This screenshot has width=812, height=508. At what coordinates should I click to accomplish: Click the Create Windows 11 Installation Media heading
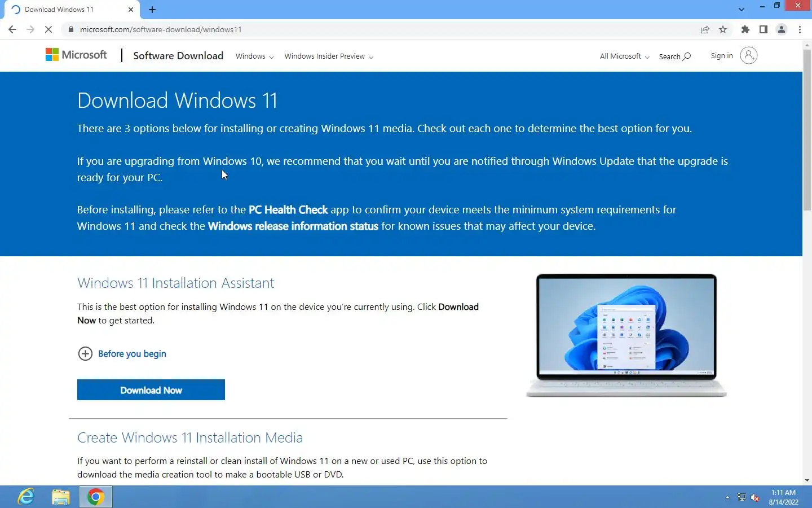(x=190, y=437)
